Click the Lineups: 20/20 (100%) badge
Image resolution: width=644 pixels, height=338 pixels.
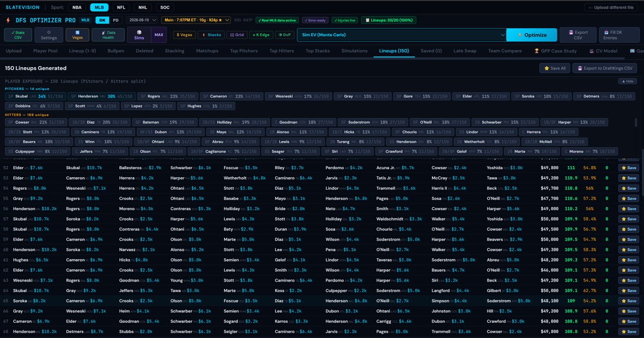click(x=388, y=20)
